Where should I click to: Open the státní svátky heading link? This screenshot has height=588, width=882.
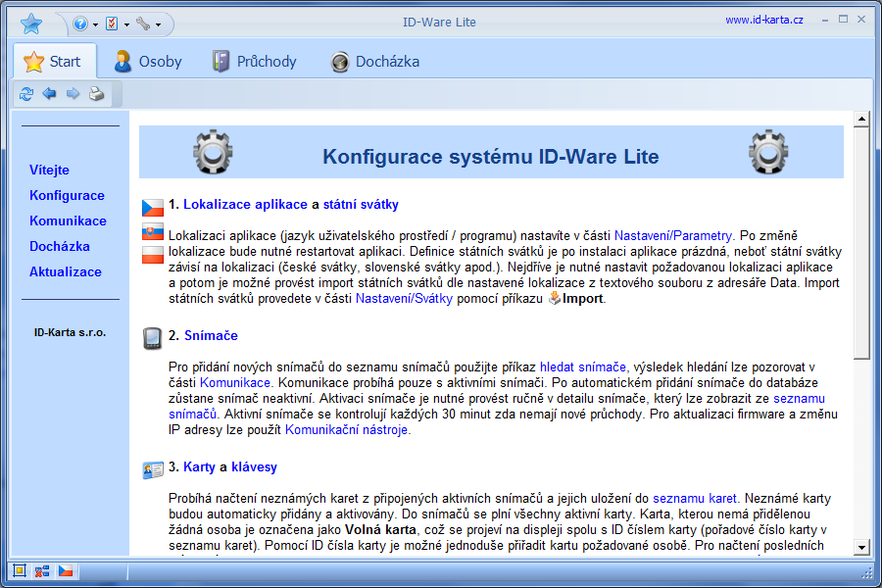point(361,204)
